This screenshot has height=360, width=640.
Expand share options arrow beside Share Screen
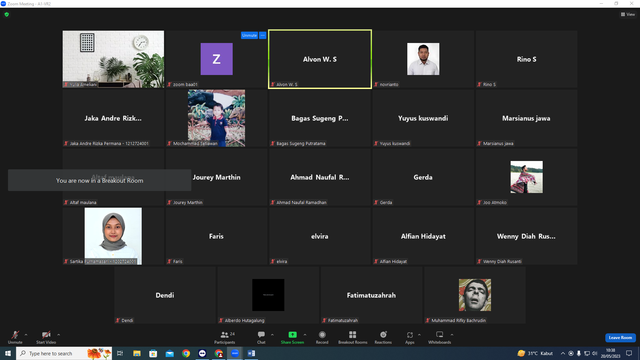click(305, 335)
